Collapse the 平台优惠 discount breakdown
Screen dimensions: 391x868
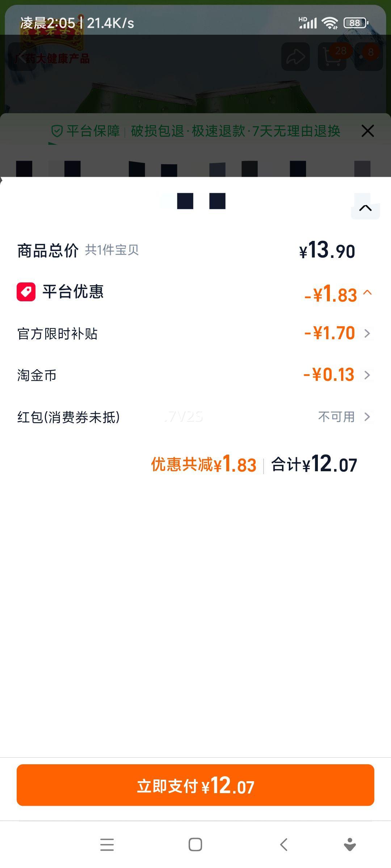[367, 292]
